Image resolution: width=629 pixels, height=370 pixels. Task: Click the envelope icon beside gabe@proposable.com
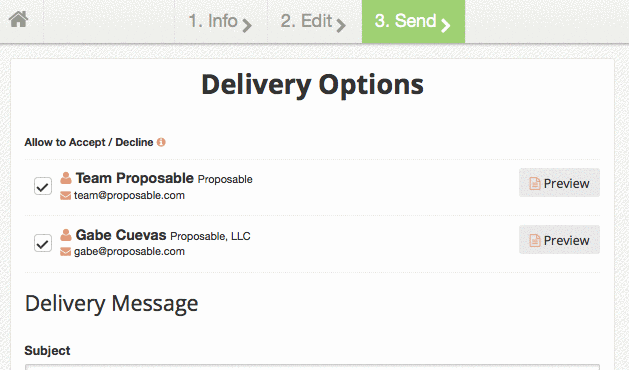[65, 252]
